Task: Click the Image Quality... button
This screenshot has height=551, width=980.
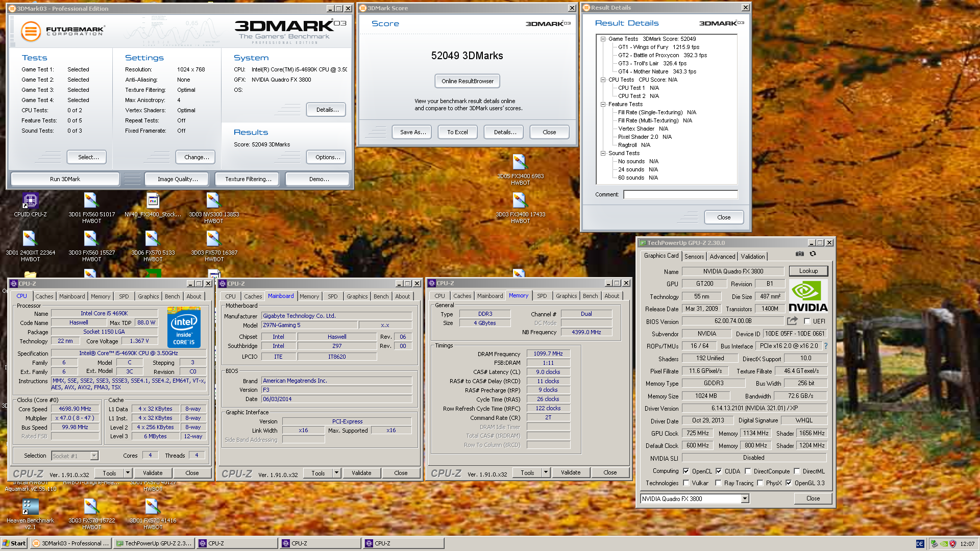Action: click(177, 179)
